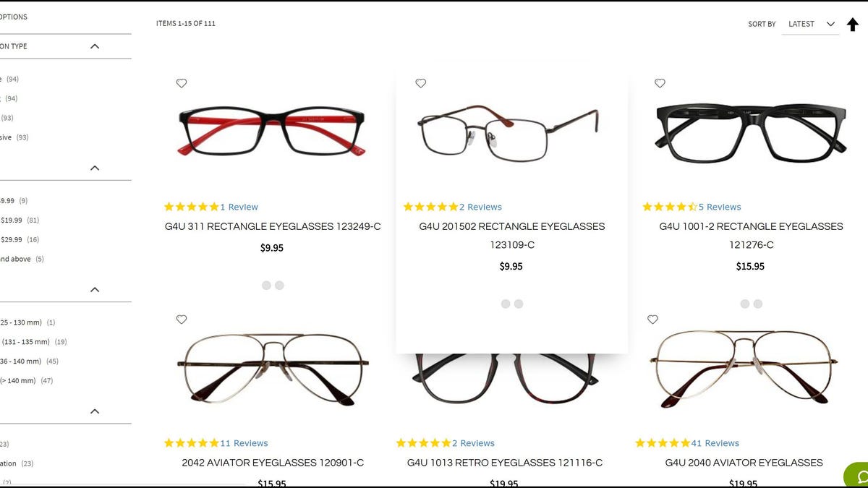Open the 11 Reviews link for 2042 Aviator
Image resolution: width=868 pixels, height=488 pixels.
click(244, 443)
